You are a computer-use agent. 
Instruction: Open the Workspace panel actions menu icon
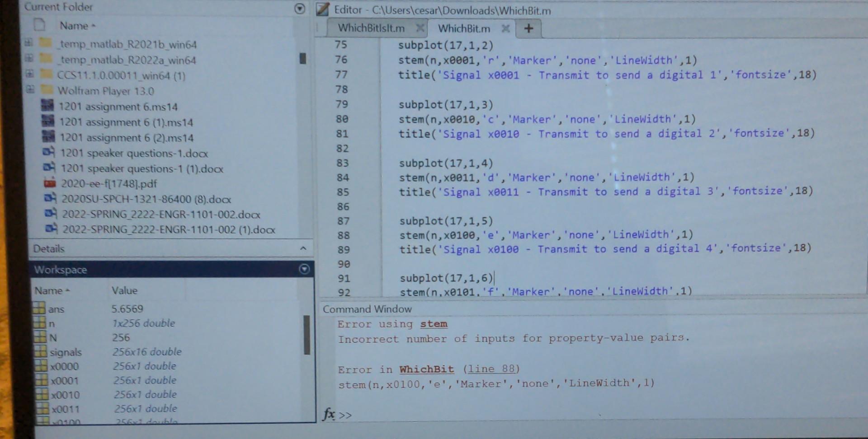pos(305,270)
